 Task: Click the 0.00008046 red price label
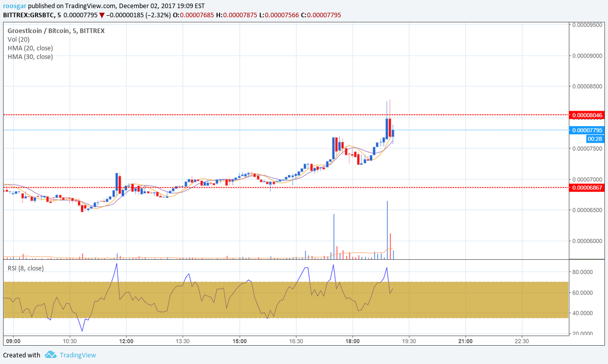tap(587, 115)
